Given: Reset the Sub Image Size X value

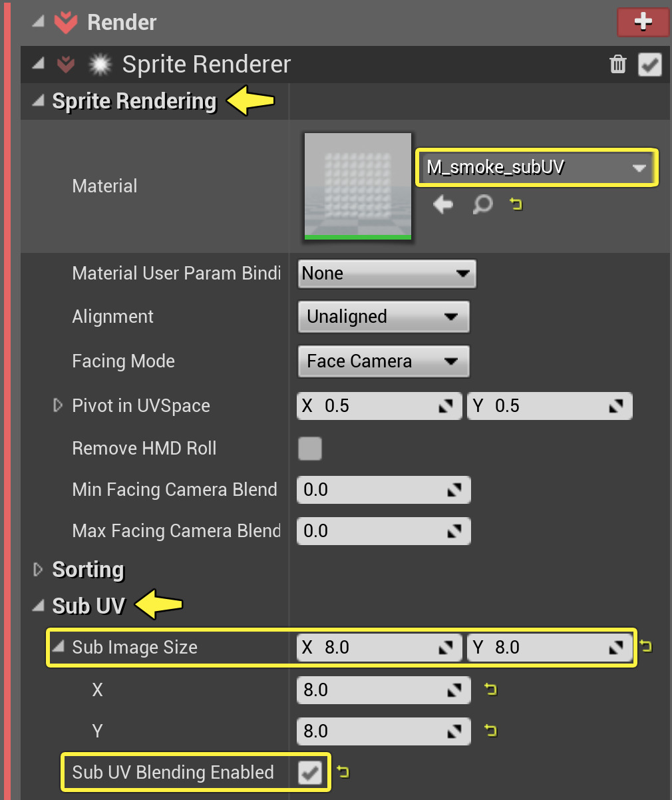Looking at the screenshot, I should click(x=491, y=690).
